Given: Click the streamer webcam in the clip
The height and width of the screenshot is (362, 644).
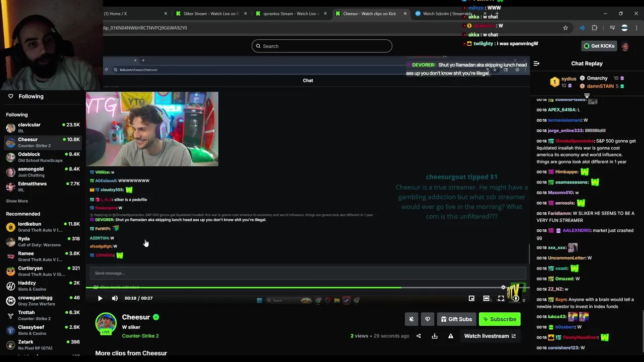Looking at the screenshot, I should click(x=152, y=129).
